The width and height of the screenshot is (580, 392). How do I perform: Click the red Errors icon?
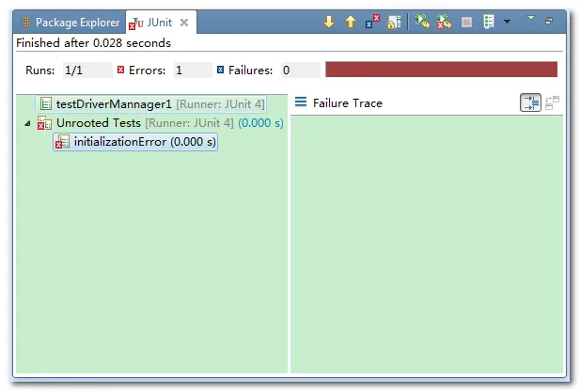[120, 70]
